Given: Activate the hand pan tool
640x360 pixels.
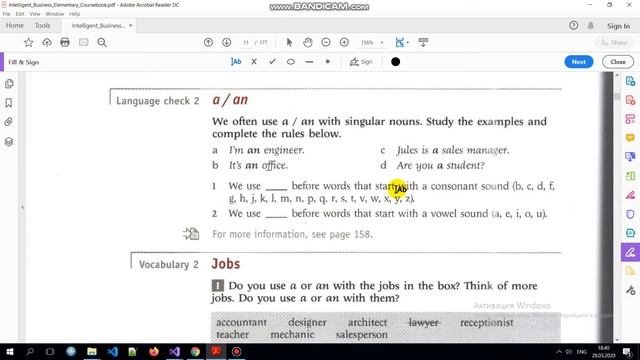Looking at the screenshot, I should point(308,42).
